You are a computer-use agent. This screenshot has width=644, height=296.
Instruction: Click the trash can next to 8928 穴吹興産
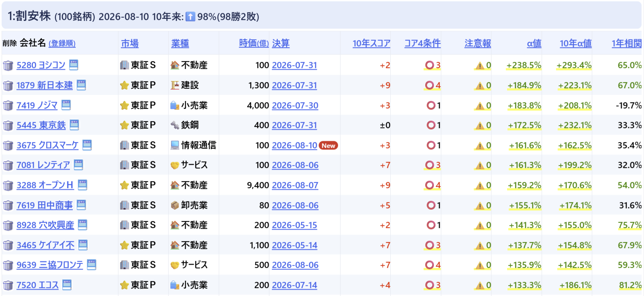8,225
